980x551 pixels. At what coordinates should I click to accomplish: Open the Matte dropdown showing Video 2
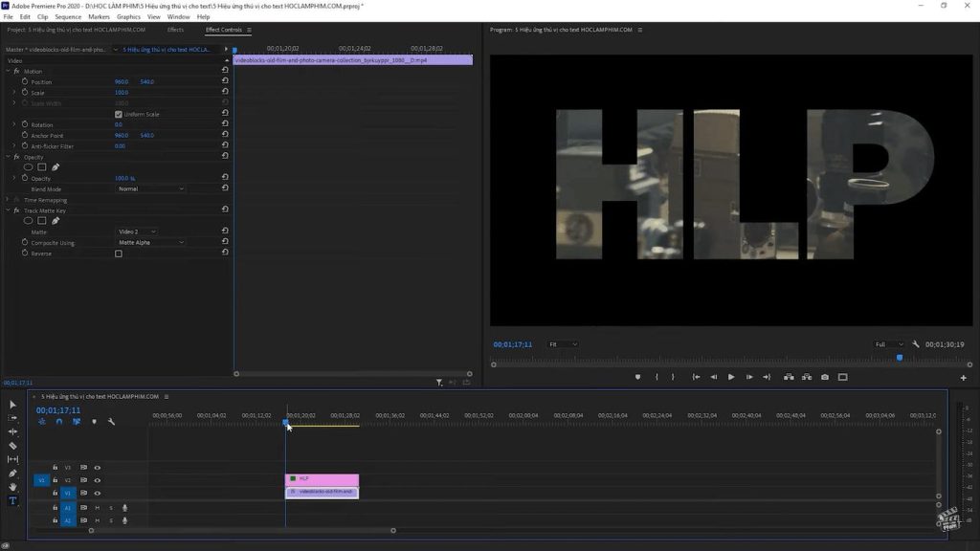137,231
